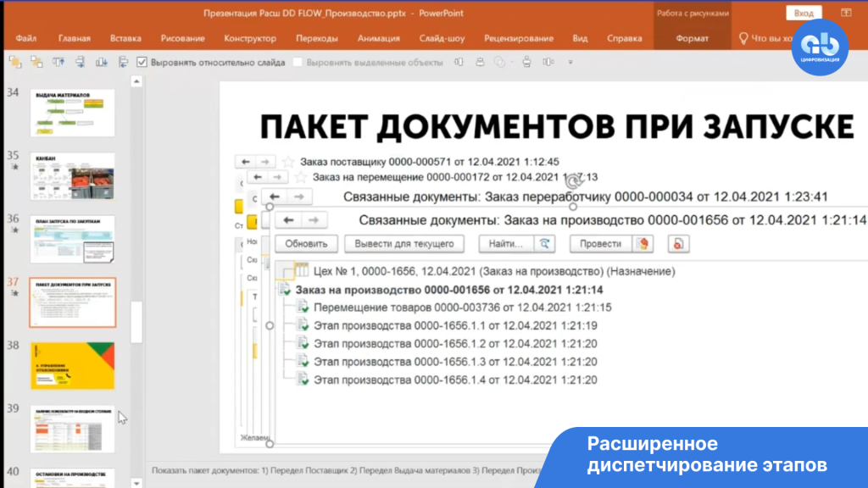The width and height of the screenshot is (868, 488).
Task: Switch to Формат picture tools tab
Action: (x=692, y=38)
